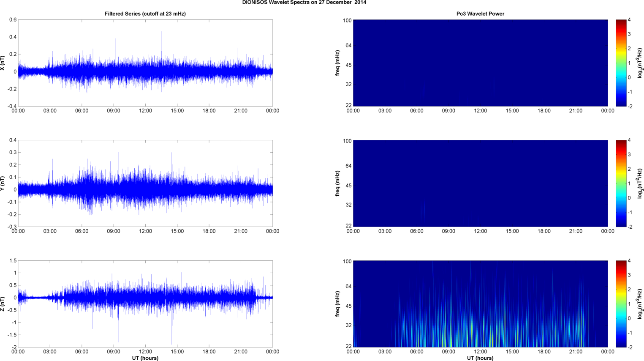Click the UT (hours) label under Z series plot
644x361 pixels.
coord(145,358)
